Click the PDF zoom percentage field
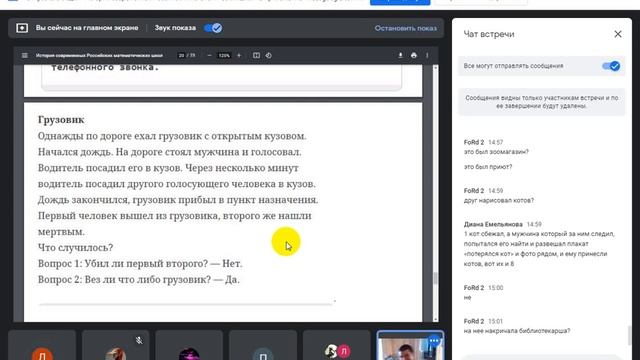Image resolution: width=640 pixels, height=360 pixels. [224, 55]
